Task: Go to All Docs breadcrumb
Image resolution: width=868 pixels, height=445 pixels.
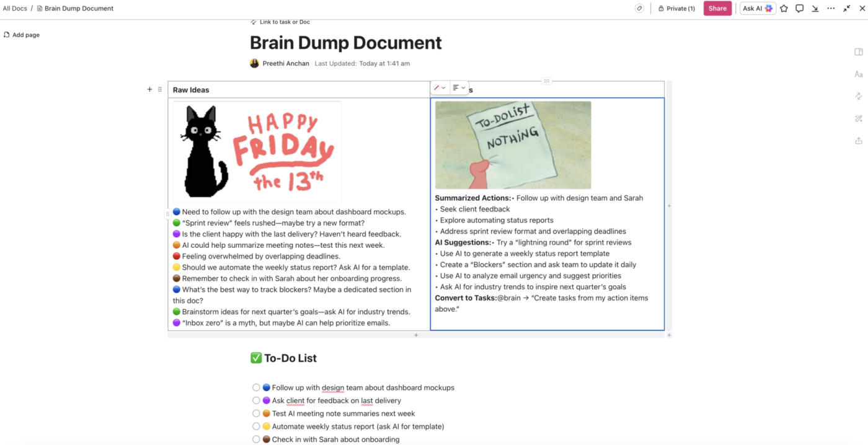Action: point(15,9)
